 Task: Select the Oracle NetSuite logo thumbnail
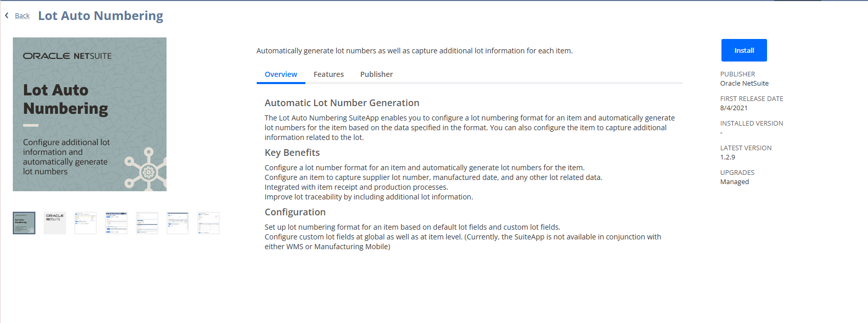[55, 223]
